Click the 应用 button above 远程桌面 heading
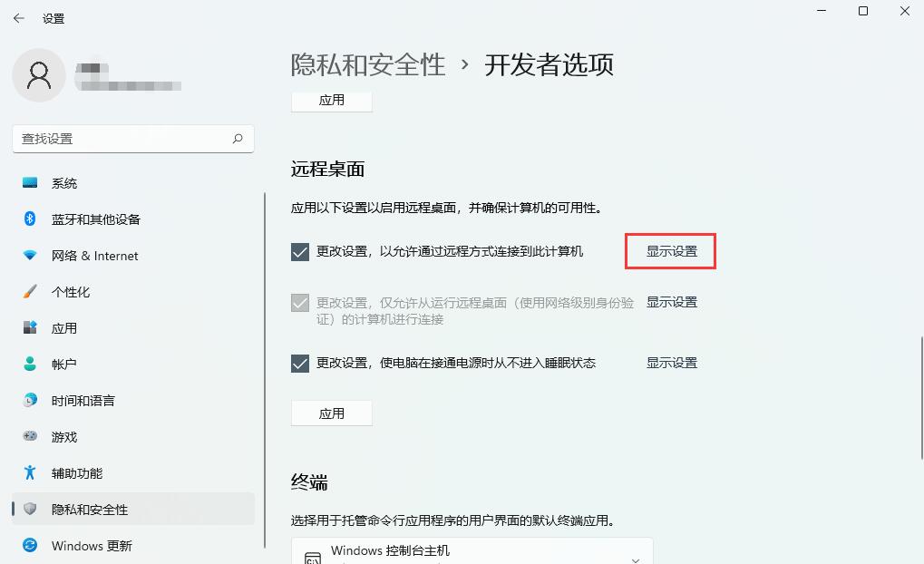Image resolution: width=924 pixels, height=564 pixels. tap(332, 101)
